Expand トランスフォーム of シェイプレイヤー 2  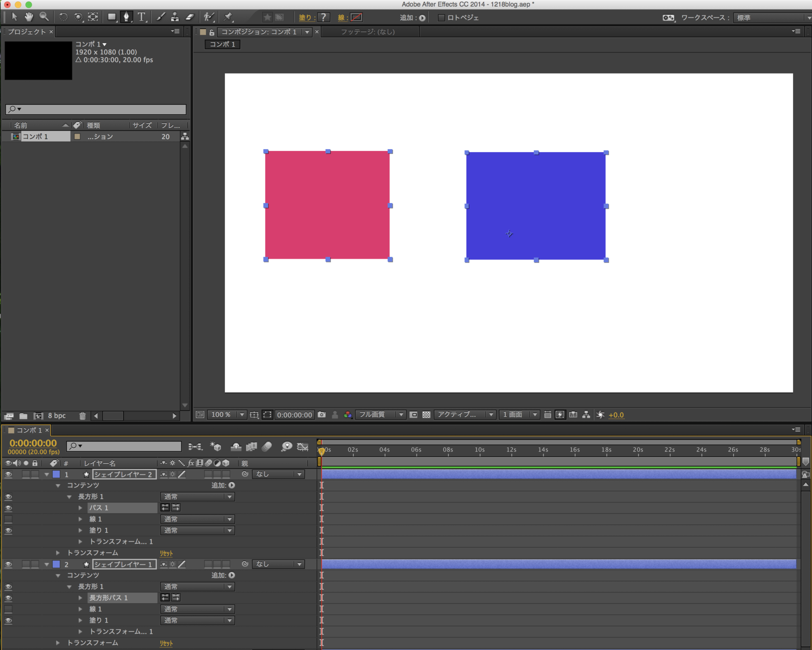58,553
